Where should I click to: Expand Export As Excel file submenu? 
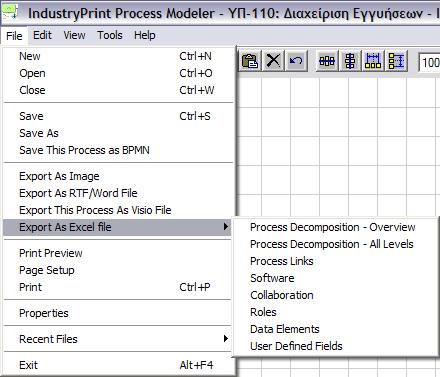(x=117, y=227)
